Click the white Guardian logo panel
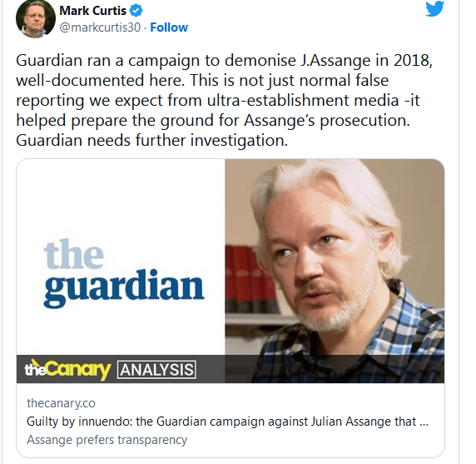Screen dimensions: 476x464 click(x=121, y=257)
